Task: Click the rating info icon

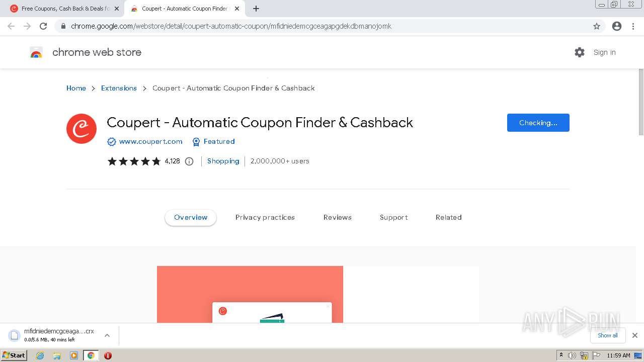Action: click(189, 161)
